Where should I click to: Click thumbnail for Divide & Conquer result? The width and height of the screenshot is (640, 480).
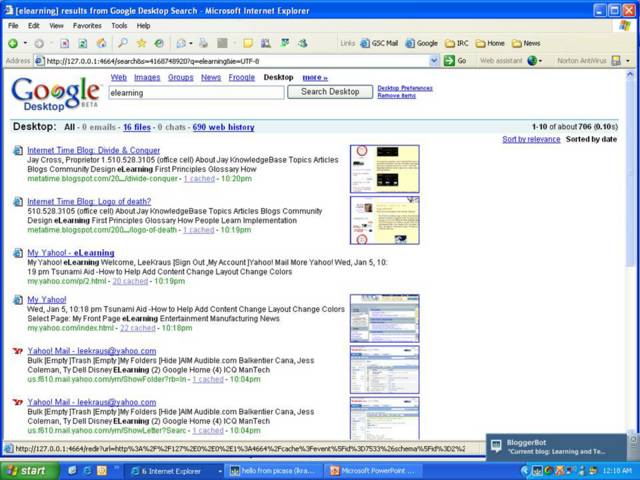(x=384, y=169)
